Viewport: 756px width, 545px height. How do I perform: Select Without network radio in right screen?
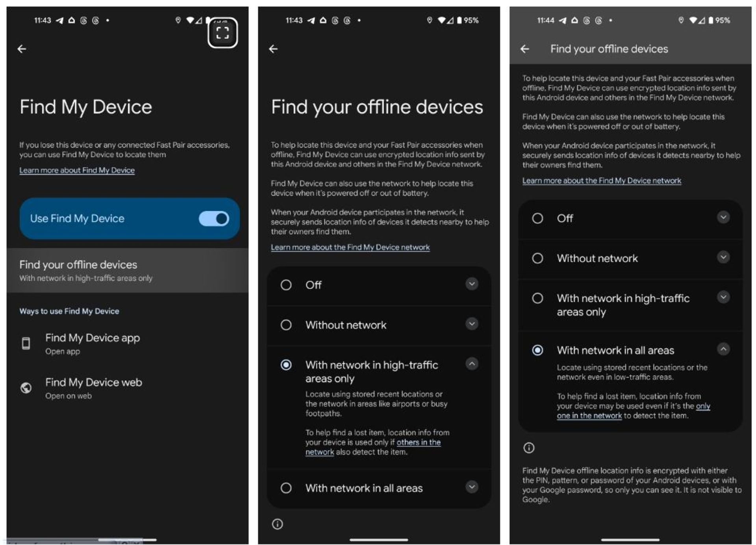point(537,258)
